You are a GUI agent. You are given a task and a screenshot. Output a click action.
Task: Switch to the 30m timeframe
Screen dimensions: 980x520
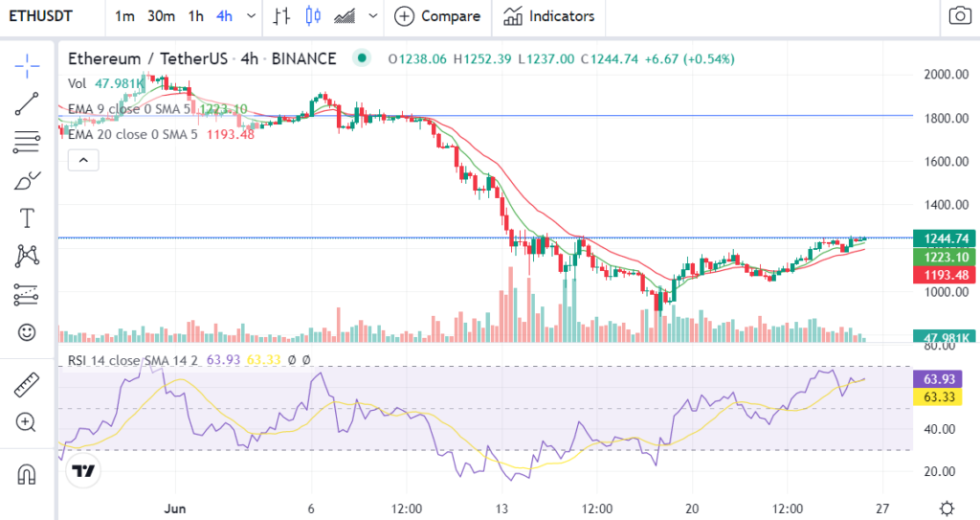click(161, 16)
